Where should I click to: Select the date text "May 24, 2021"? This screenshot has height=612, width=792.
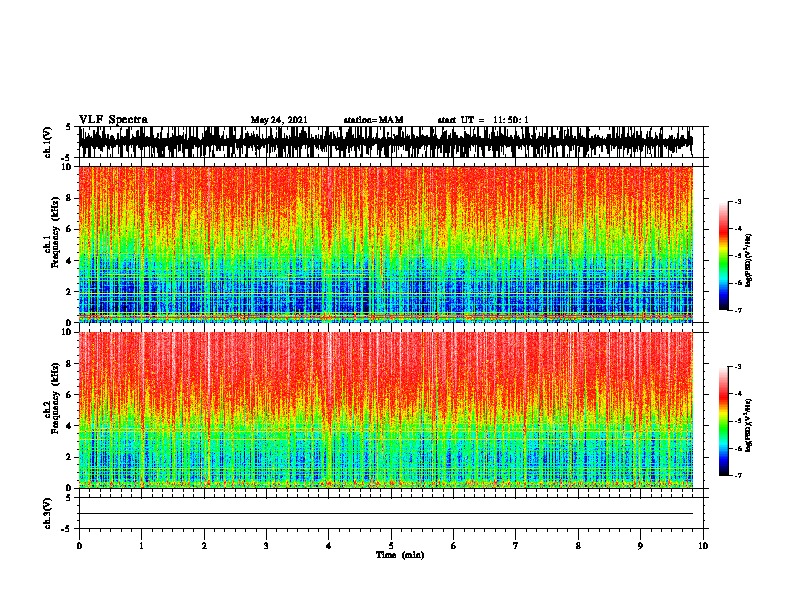click(x=279, y=120)
